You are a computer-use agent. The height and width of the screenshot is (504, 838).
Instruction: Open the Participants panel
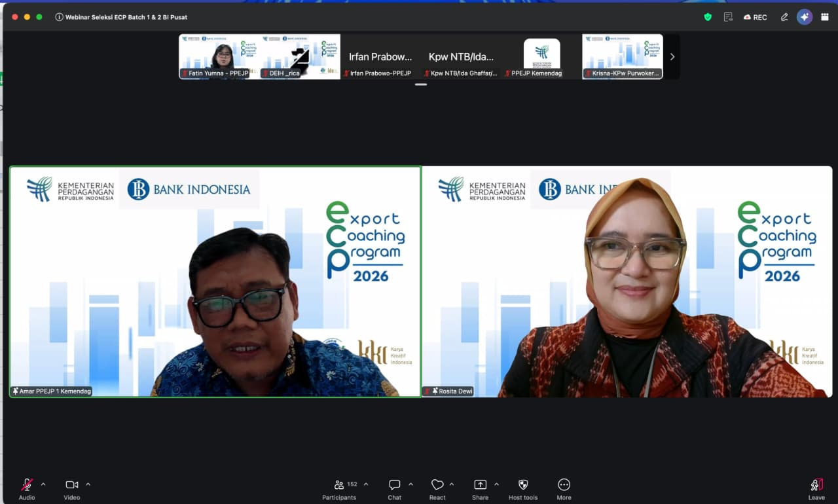[339, 488]
